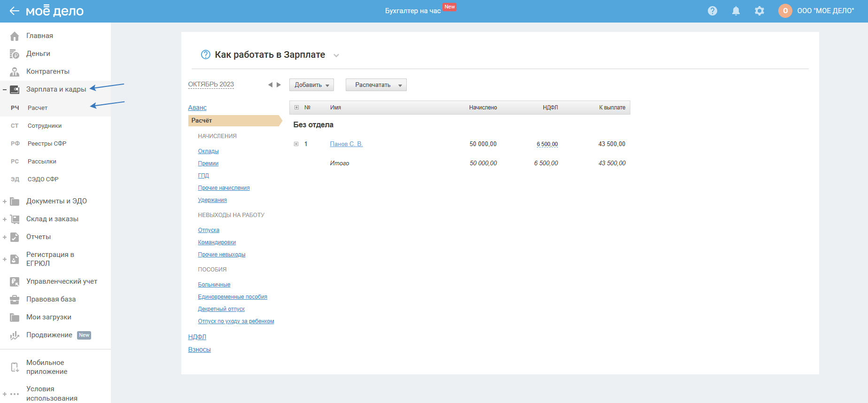Expand all rows via table header plus
Screen dimensions: 868x403
(296, 108)
